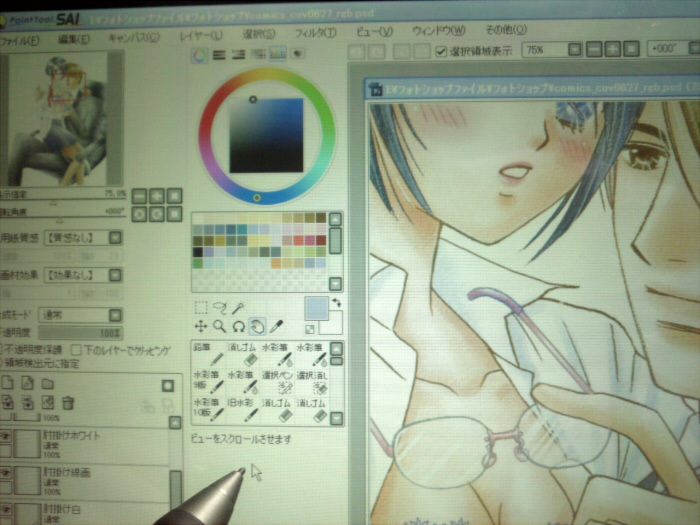
Task: Pick a hue on the color ring
Action: tap(267, 136)
